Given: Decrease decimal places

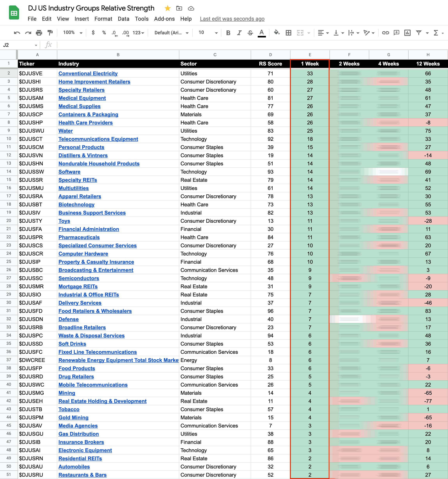Looking at the screenshot, I should 114,33.
